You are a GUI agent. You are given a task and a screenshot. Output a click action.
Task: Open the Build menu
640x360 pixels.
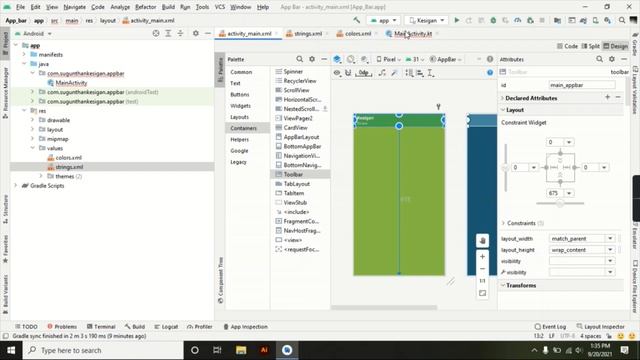coord(168,7)
